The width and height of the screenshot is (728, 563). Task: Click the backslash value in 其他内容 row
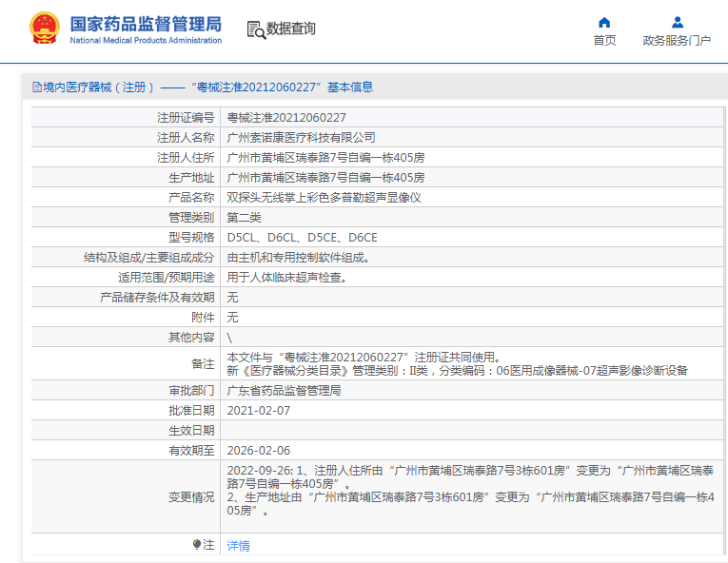tap(229, 338)
